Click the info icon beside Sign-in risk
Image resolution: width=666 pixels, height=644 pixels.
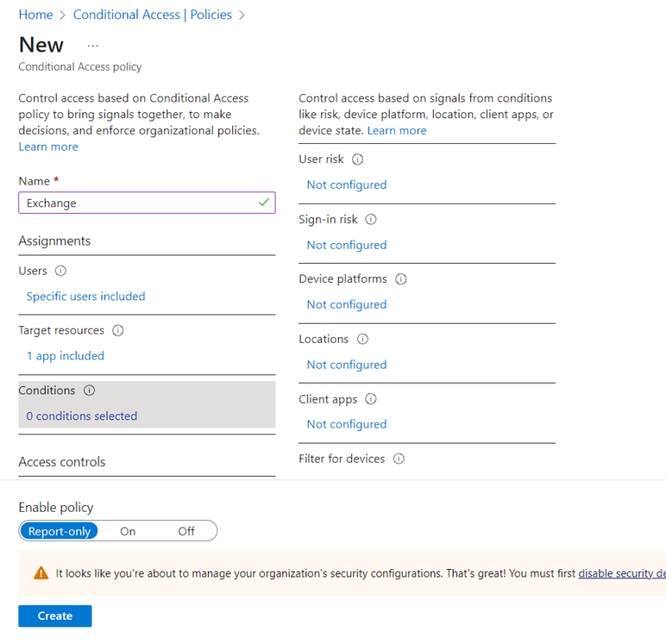(369, 219)
